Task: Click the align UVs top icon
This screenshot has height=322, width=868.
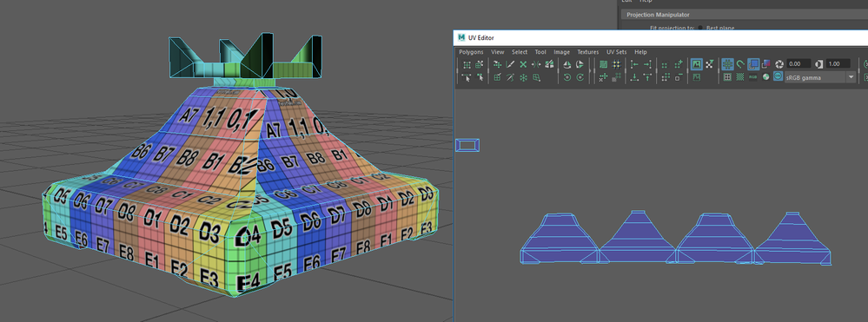Action: point(647,77)
